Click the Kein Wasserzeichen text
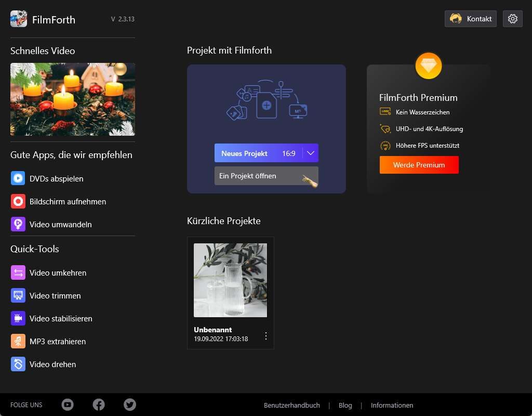The width and height of the screenshot is (532, 416). pos(422,112)
